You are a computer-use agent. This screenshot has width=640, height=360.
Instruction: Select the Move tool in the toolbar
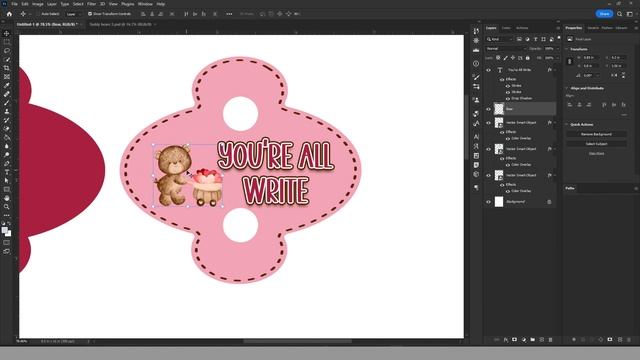[x=7, y=33]
